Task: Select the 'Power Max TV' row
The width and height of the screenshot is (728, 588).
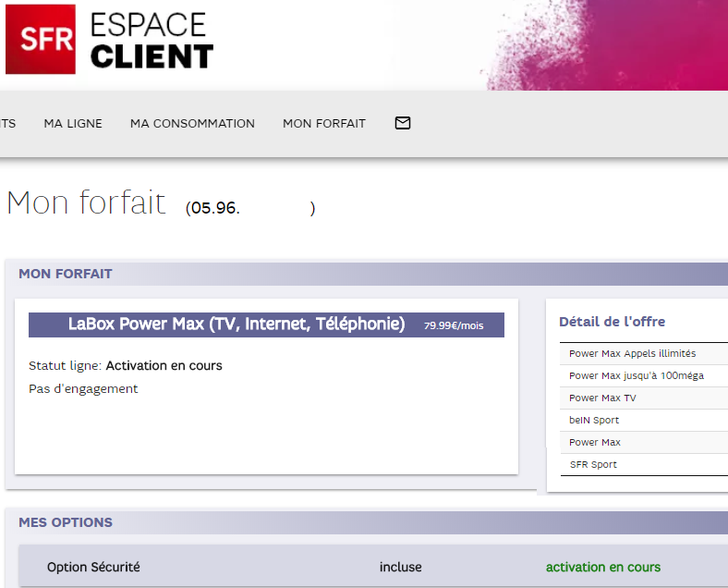Action: click(x=644, y=398)
